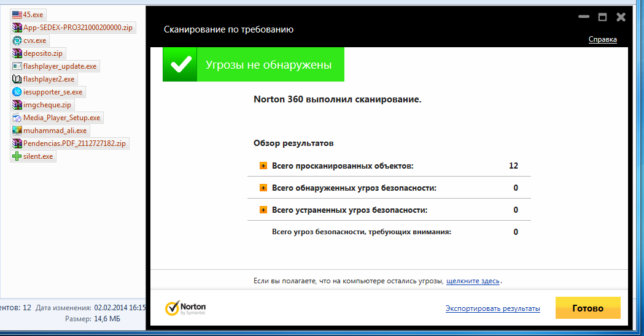The image size is (644, 336).
Task: Select the cvx.exe icon
Action: (x=17, y=40)
